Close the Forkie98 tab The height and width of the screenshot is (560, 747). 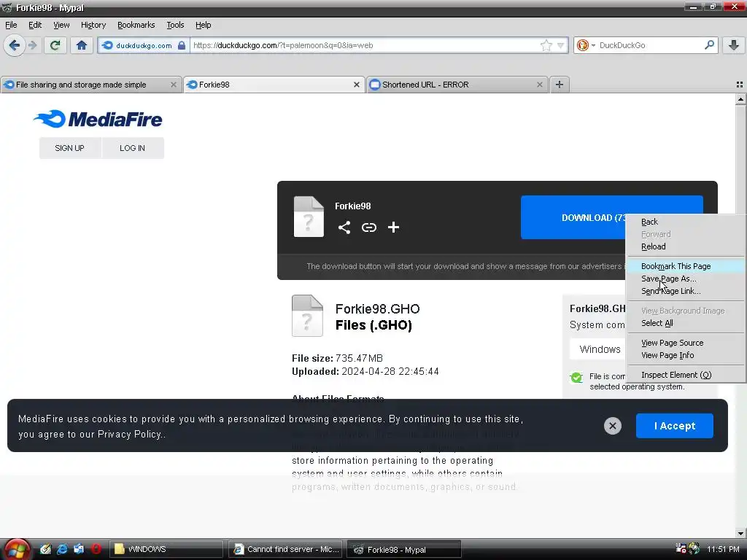[x=356, y=85]
